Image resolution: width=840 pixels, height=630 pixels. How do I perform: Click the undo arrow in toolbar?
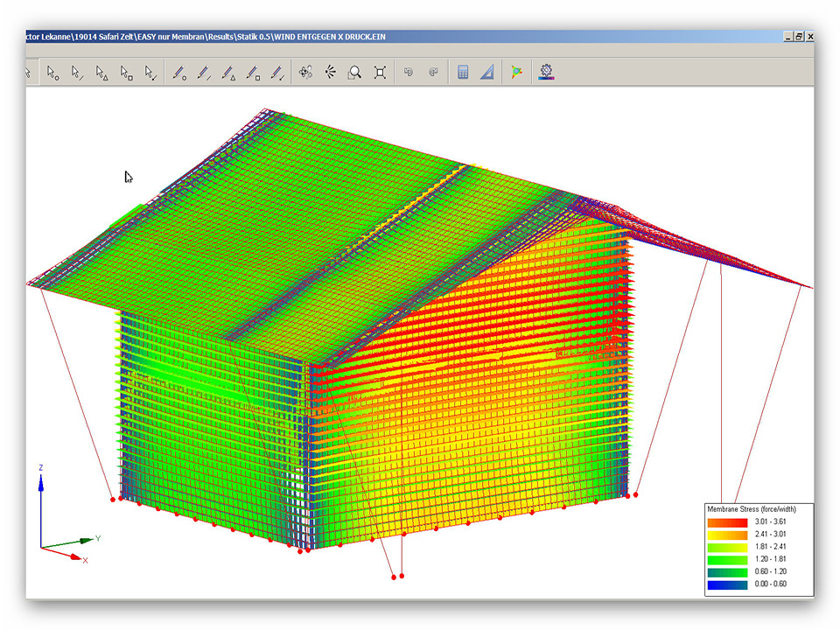pos(408,73)
